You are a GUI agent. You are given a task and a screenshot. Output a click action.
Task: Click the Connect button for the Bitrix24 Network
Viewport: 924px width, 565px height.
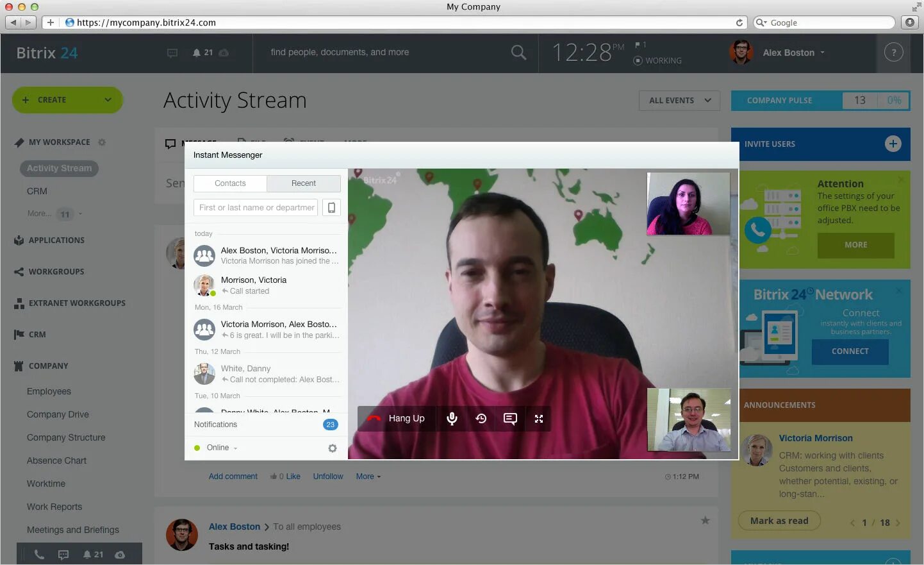[850, 351]
